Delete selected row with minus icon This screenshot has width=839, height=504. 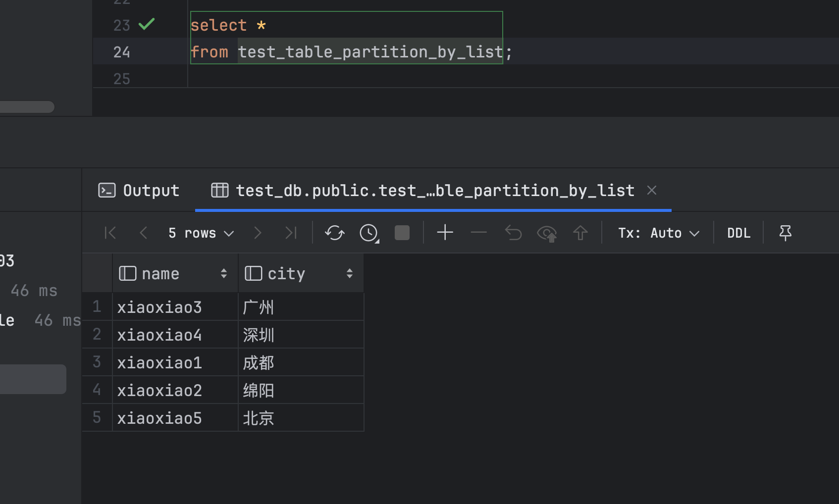click(x=479, y=232)
